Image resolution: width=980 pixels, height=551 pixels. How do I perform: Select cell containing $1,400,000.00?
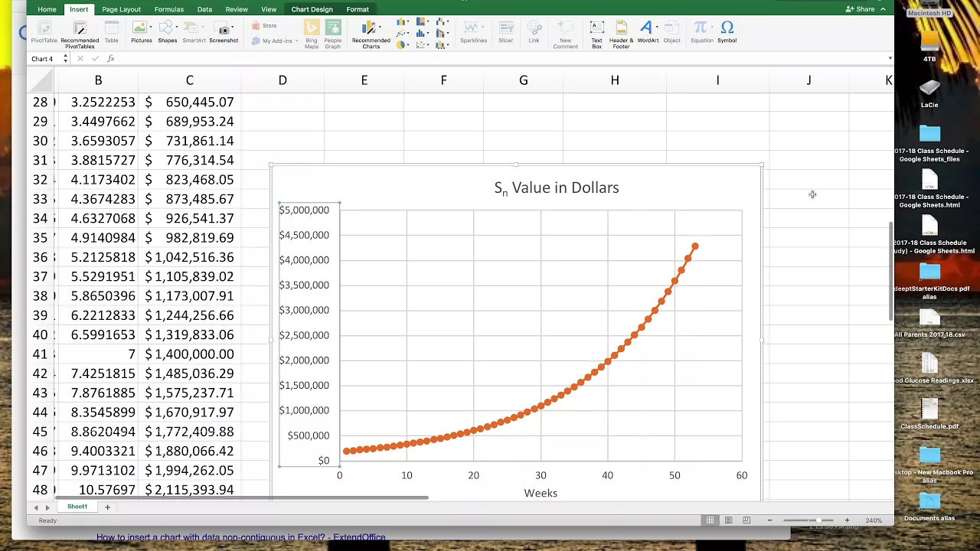(189, 354)
